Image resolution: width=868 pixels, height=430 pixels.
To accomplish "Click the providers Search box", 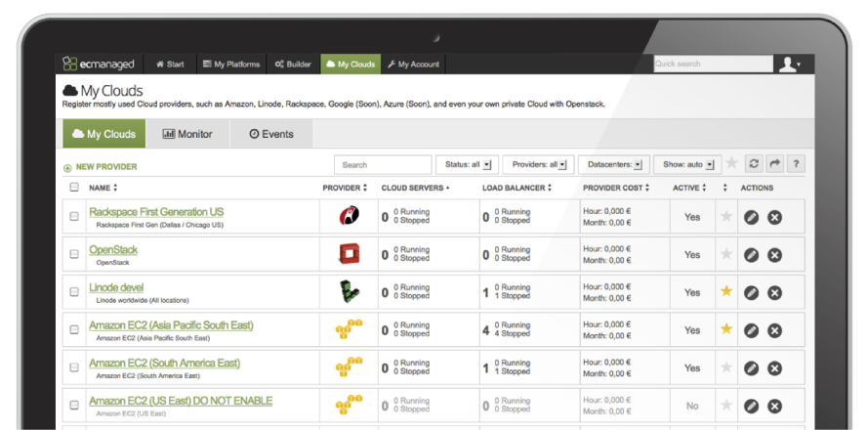I will click(x=383, y=165).
